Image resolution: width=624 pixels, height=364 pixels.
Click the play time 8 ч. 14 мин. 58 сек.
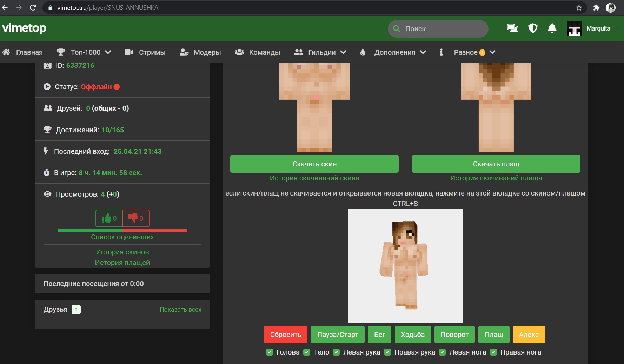tap(110, 173)
